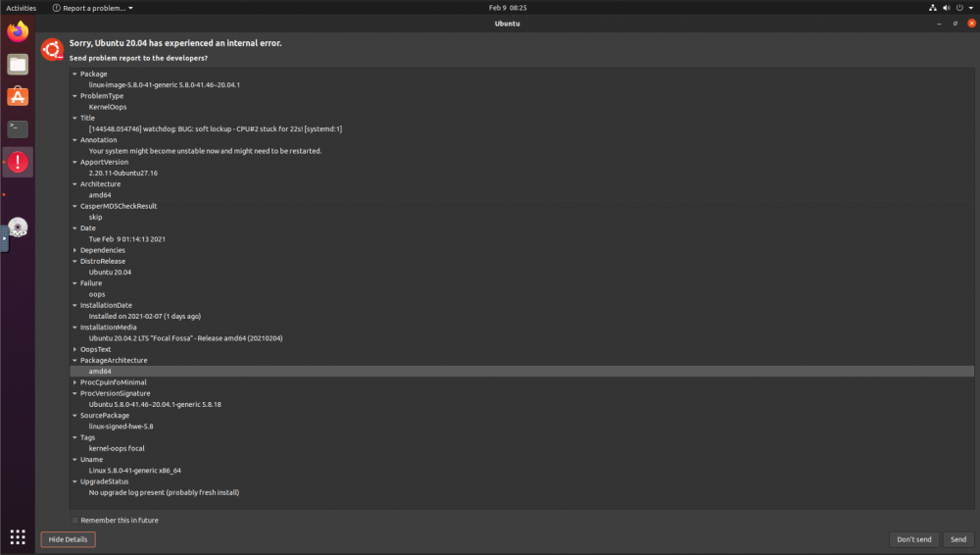Viewport: 980px width, 555px height.
Task: Collapse the PackageArchitecture entry
Action: tap(75, 361)
